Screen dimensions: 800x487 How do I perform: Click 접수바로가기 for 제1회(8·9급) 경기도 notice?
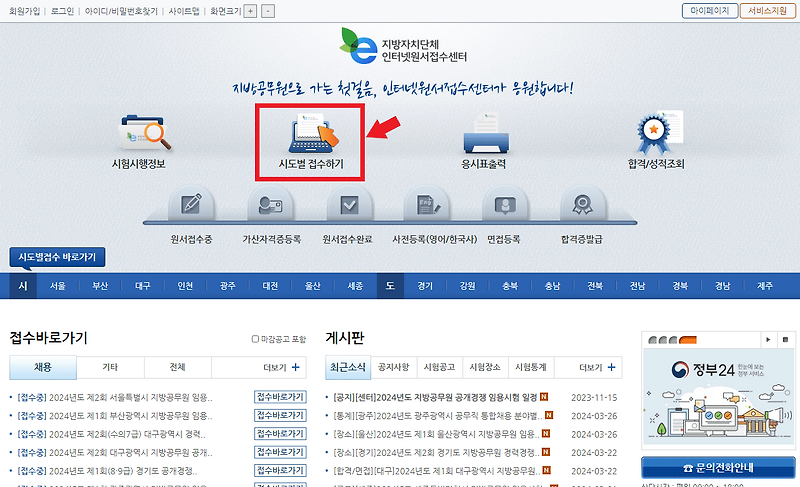(281, 470)
